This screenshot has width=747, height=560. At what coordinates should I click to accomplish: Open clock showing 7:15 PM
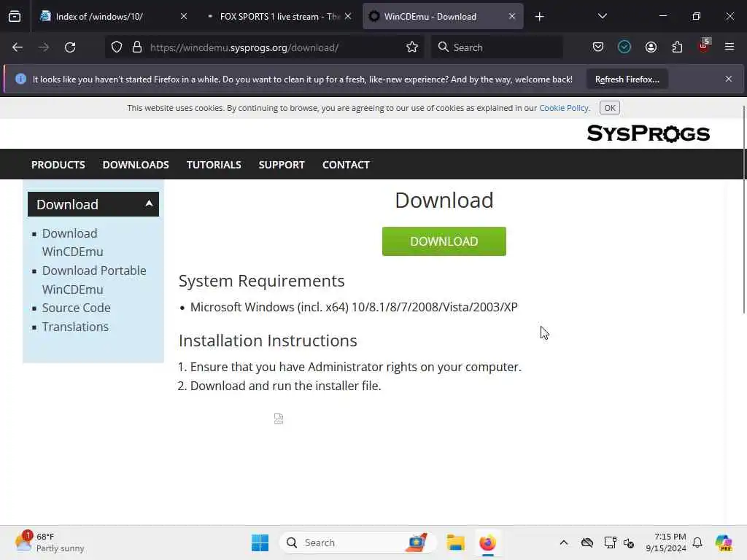(x=666, y=542)
